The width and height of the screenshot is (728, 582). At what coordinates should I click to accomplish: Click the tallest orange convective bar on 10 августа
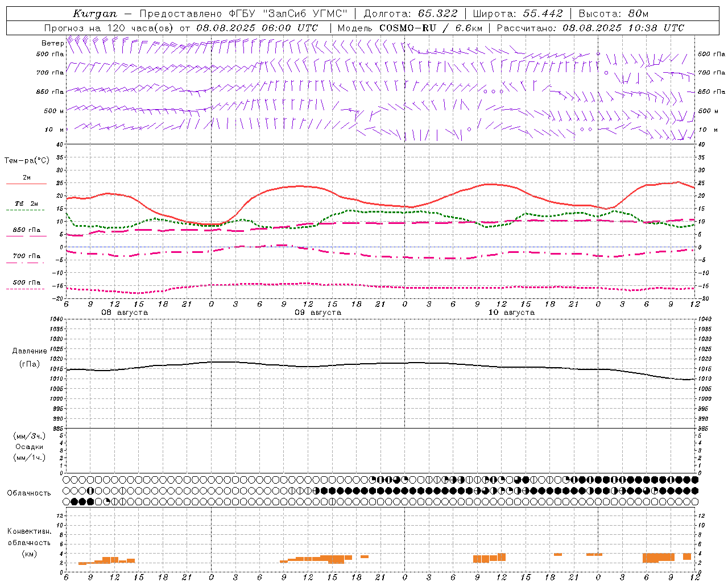click(x=502, y=557)
